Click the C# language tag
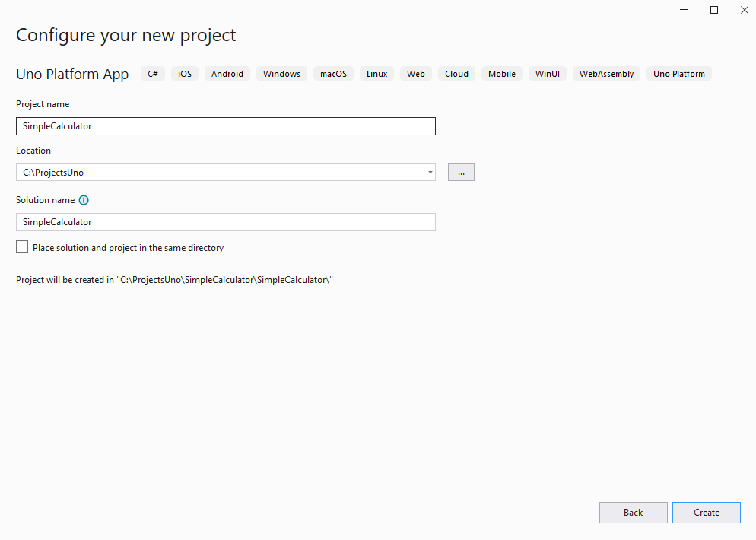The image size is (756, 540). click(x=153, y=74)
